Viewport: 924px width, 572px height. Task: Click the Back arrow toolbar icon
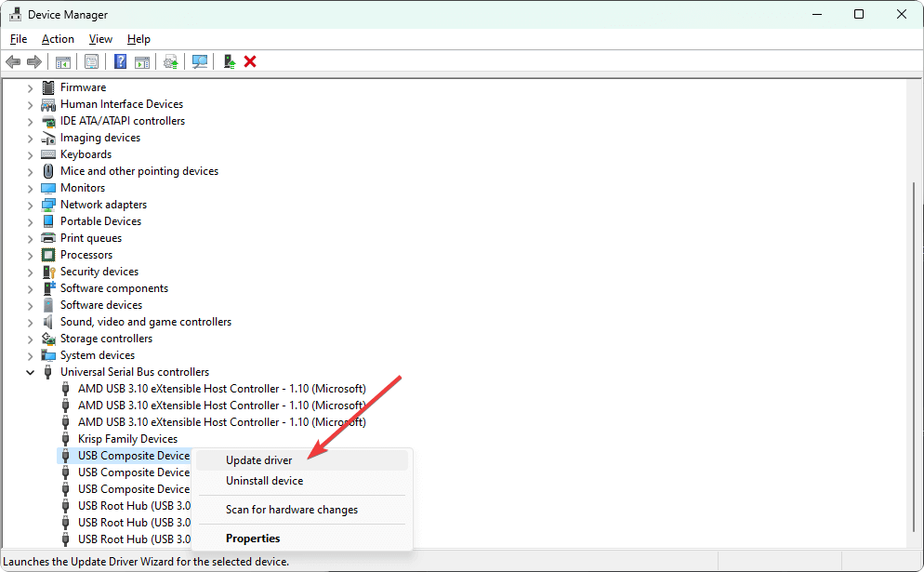(x=13, y=61)
